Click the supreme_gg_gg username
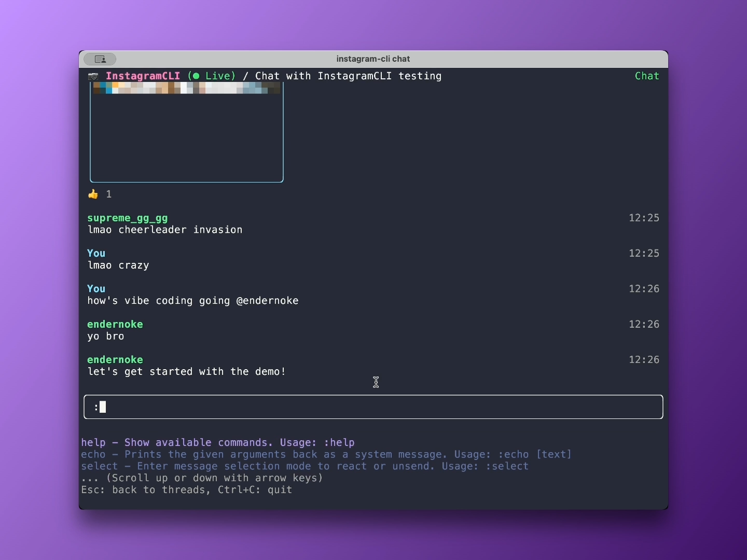 127,218
